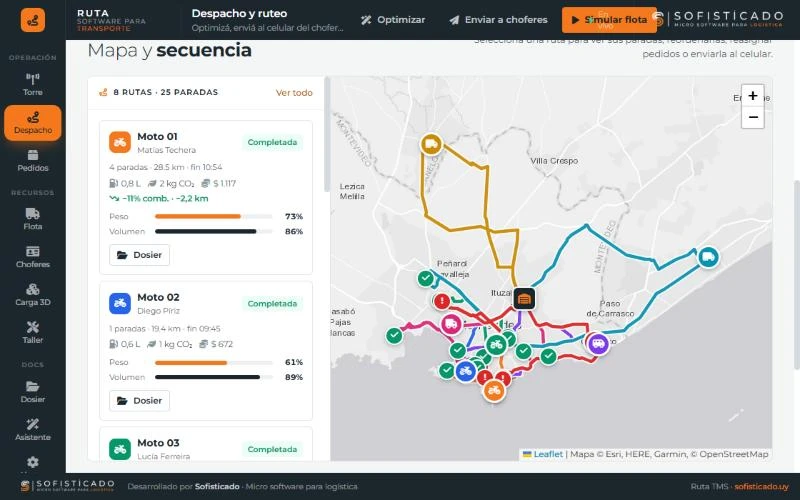This screenshot has width=800, height=500.
Task: Open the Torre control tower section
Action: point(33,85)
